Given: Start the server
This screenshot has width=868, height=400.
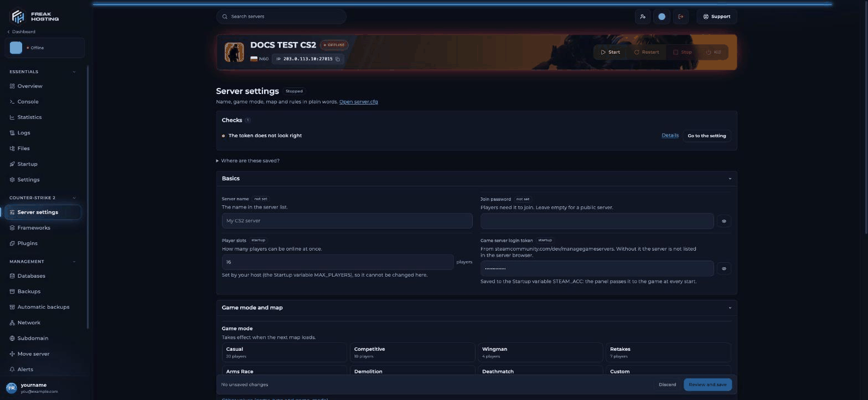Looking at the screenshot, I should [611, 52].
